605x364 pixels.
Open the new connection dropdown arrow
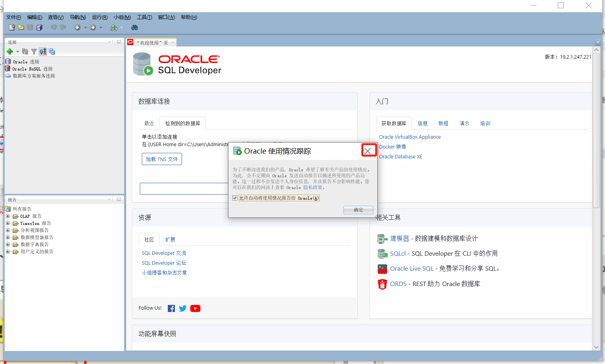click(x=17, y=51)
